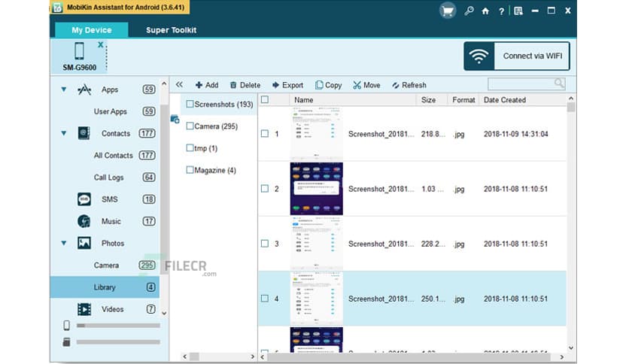Viewport: 629px width, 364px height.
Task: Click the search magnifier icon
Action: point(559,83)
